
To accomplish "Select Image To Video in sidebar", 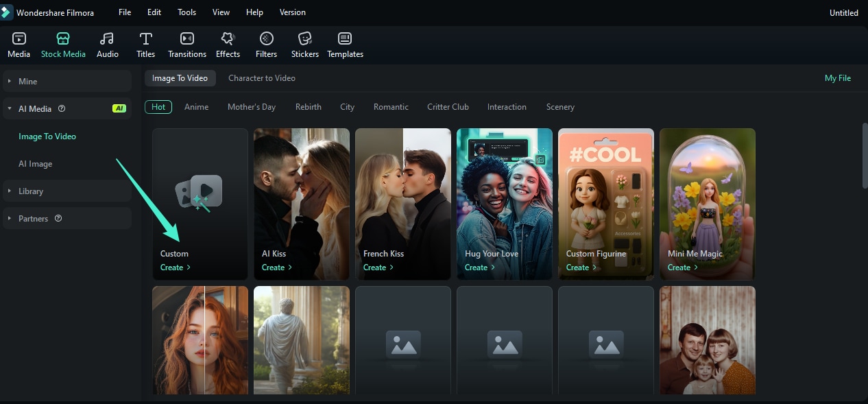I will coord(47,136).
